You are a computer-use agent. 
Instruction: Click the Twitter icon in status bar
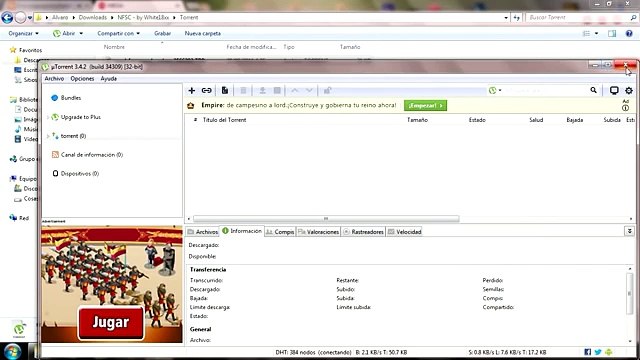coord(598,352)
